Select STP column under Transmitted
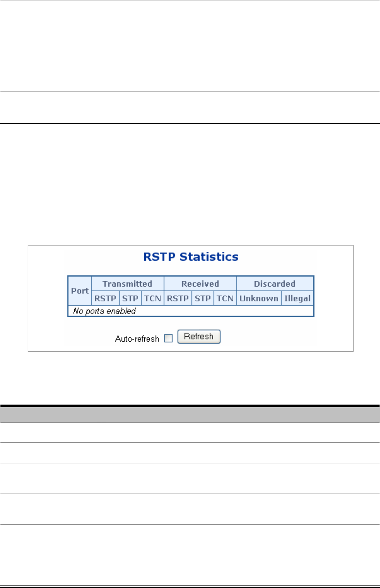The height and width of the screenshot is (588, 380). click(130, 298)
